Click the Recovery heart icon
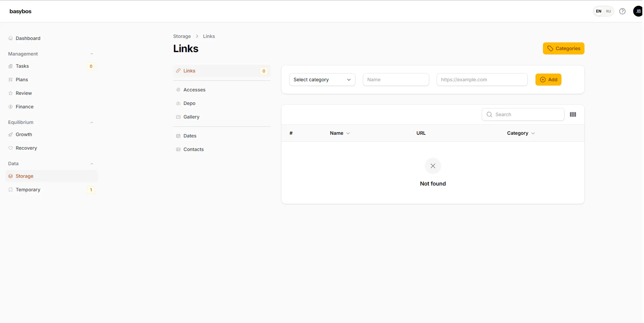 pos(10,148)
